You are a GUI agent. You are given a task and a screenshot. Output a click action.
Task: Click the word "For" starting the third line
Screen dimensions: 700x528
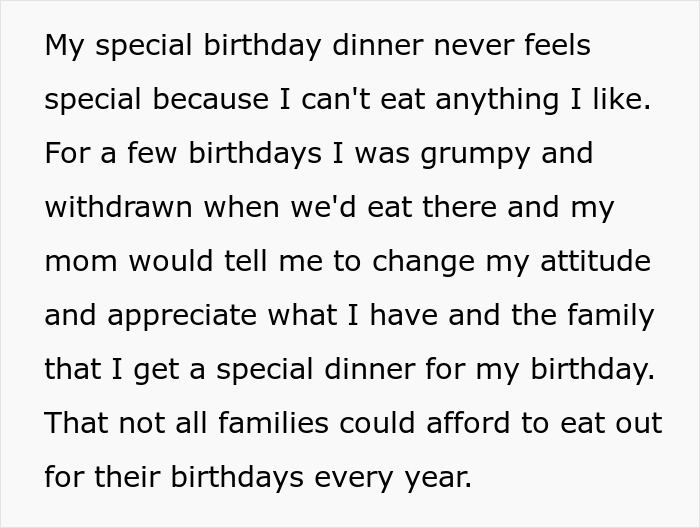(67, 153)
